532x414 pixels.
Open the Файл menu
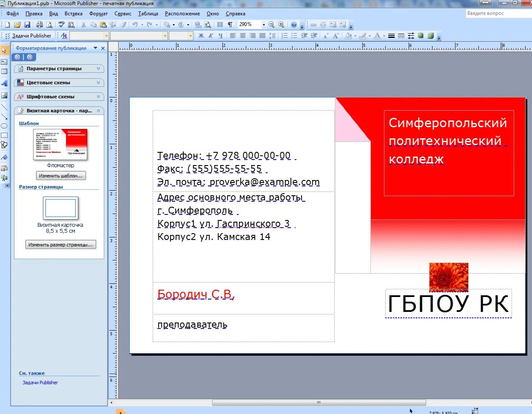tap(12, 14)
